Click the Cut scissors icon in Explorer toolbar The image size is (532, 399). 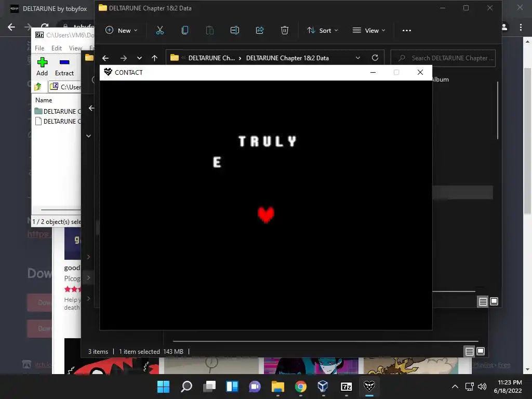coord(160,30)
